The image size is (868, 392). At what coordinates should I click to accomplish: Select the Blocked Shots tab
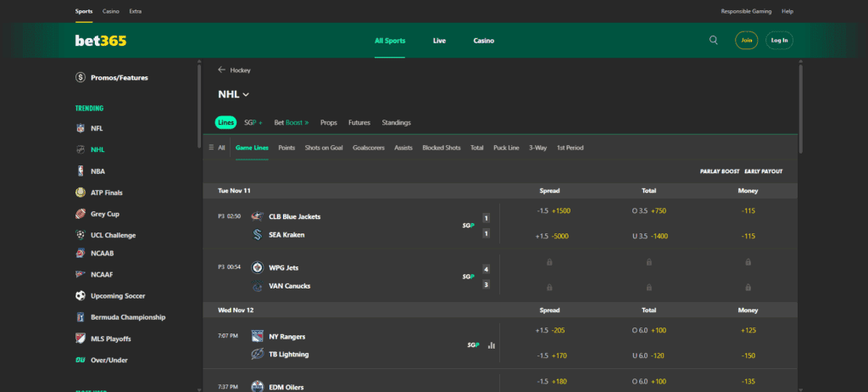point(441,148)
